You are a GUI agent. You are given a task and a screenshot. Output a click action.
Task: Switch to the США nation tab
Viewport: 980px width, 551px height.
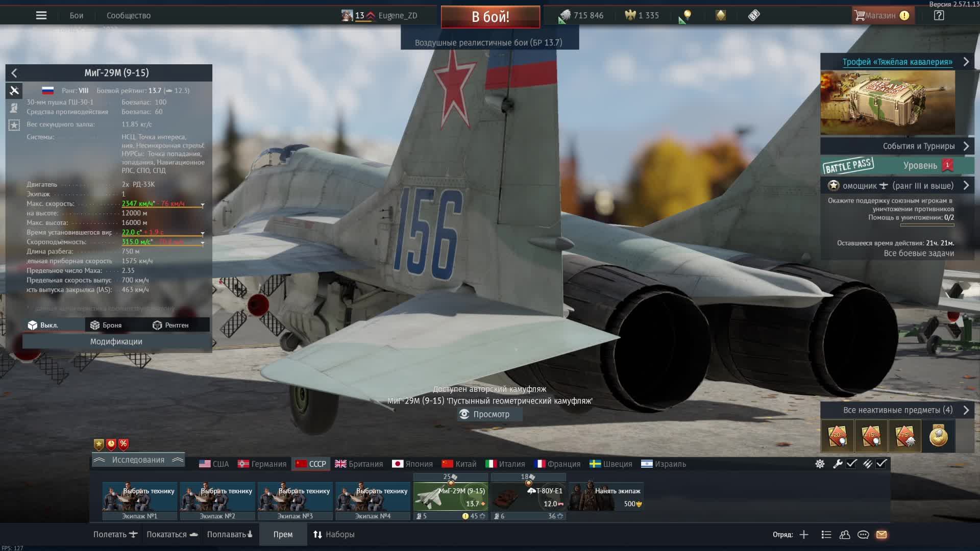(214, 464)
